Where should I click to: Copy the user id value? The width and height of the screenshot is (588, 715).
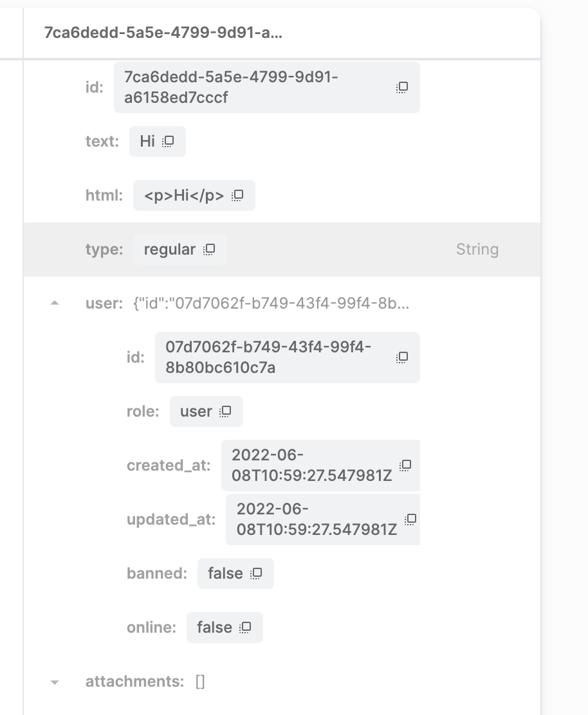pos(401,357)
